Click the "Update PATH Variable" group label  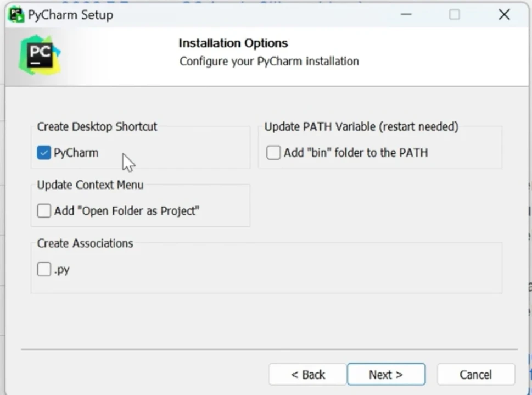click(x=361, y=126)
